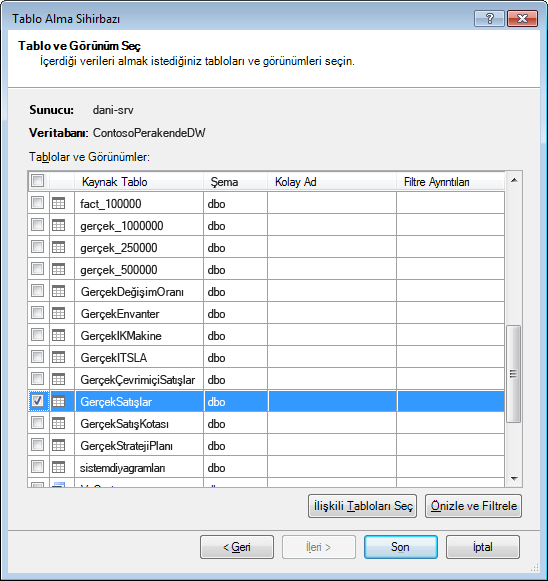Toggle the select-all header checkbox
548x581 pixels.
click(37, 181)
